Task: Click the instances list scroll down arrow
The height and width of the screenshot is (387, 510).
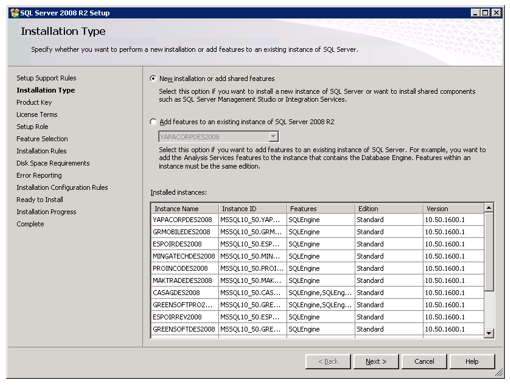Action: tap(489, 333)
